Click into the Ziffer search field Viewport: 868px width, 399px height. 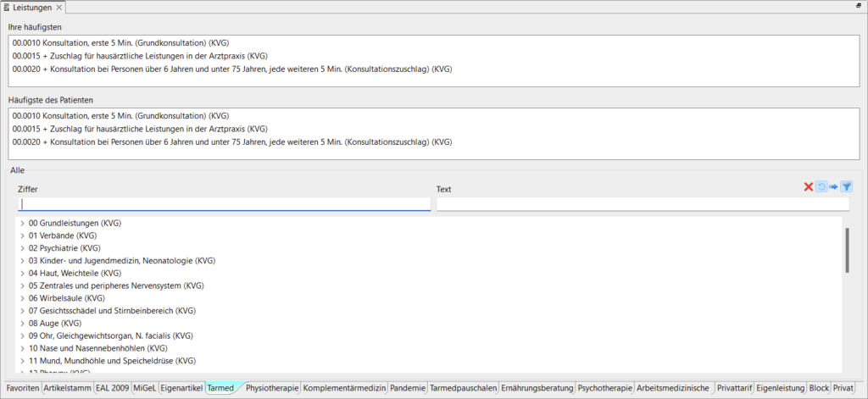point(225,204)
